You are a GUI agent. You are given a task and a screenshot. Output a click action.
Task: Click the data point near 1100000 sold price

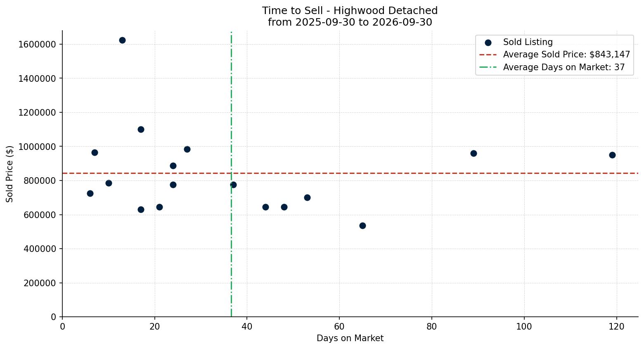click(x=141, y=129)
